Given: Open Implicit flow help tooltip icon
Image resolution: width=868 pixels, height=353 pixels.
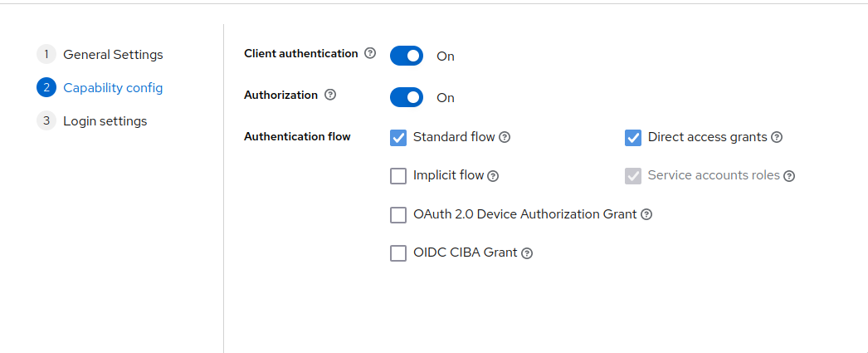Looking at the screenshot, I should click(x=493, y=176).
